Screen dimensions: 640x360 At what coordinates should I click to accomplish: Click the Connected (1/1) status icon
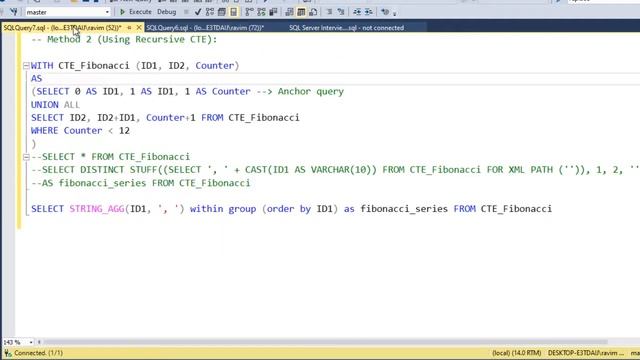[x=8, y=353]
